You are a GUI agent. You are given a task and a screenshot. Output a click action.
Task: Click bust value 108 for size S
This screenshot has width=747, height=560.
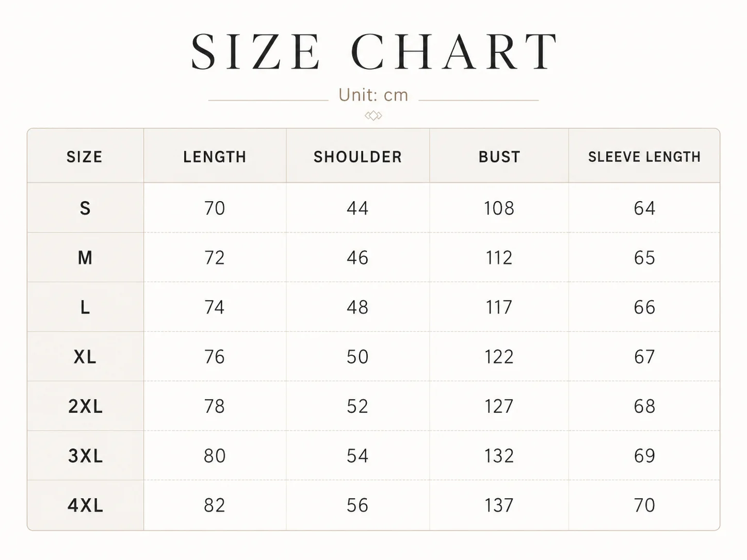pos(499,208)
